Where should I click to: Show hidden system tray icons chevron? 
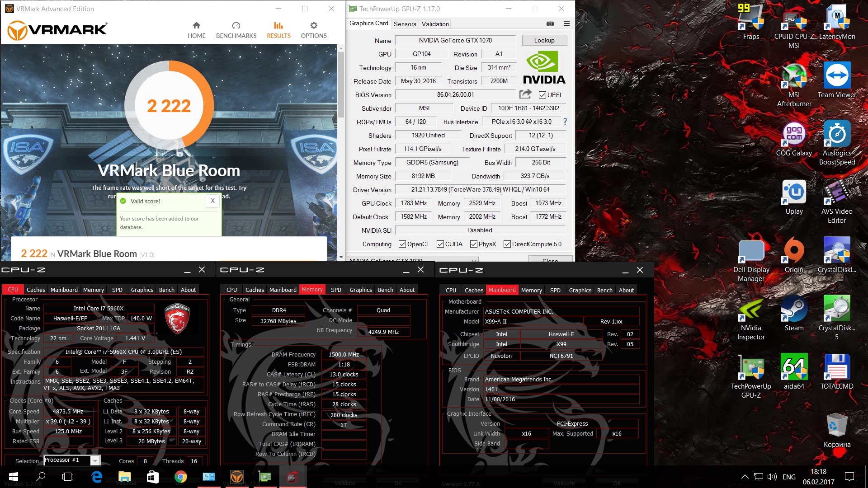(x=745, y=477)
